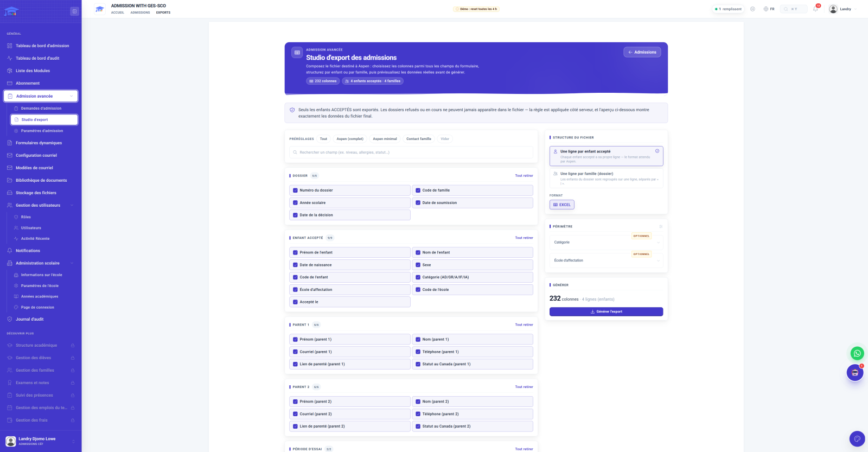Open Journal d'audit in the sidebar
868x452 pixels.
(30, 319)
